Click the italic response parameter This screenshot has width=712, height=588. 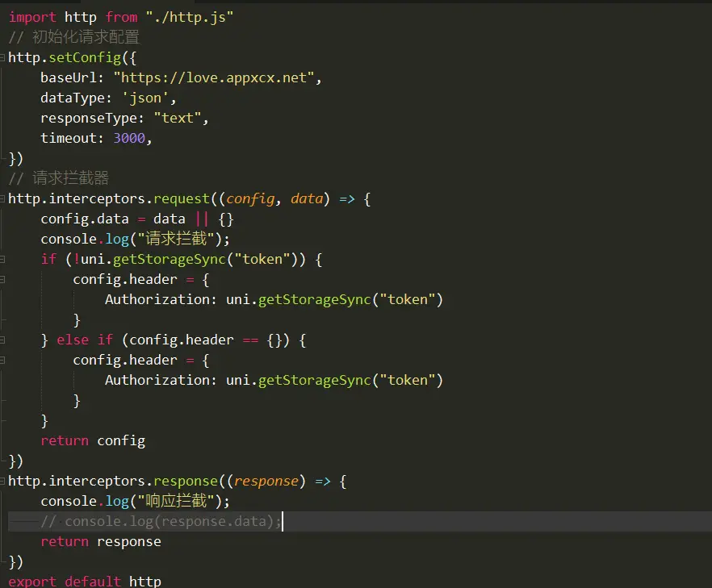pos(266,482)
